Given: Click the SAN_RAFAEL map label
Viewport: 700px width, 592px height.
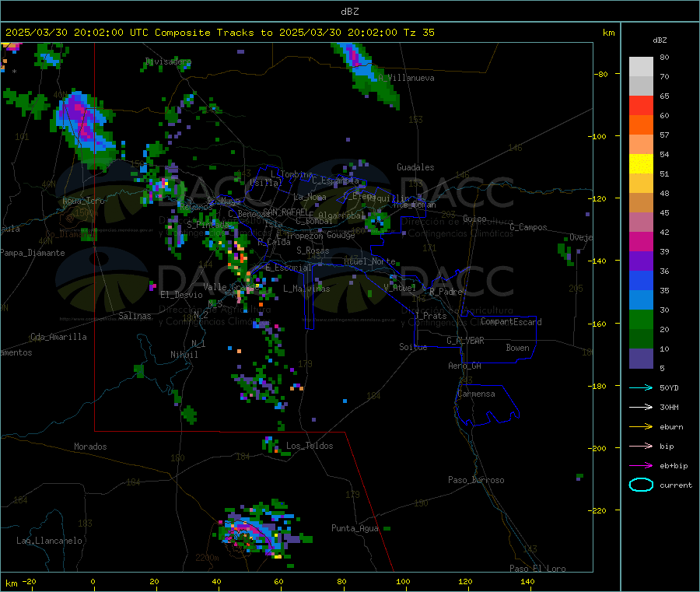Looking at the screenshot, I should coord(285,212).
